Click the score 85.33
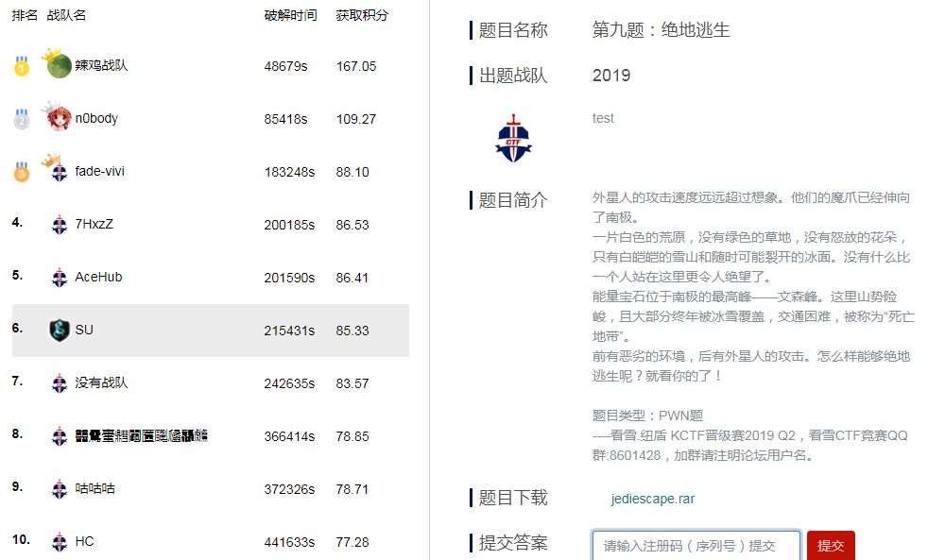928x560 pixels. pos(352,331)
